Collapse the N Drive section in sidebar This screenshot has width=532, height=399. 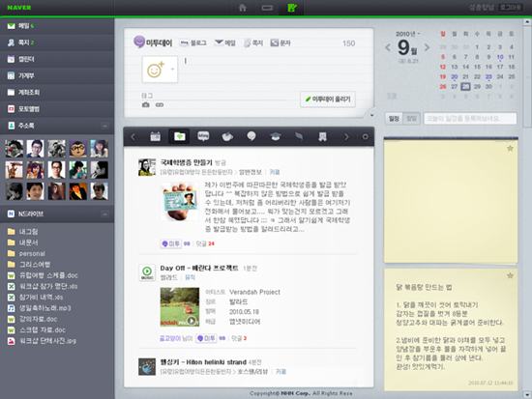(104, 214)
